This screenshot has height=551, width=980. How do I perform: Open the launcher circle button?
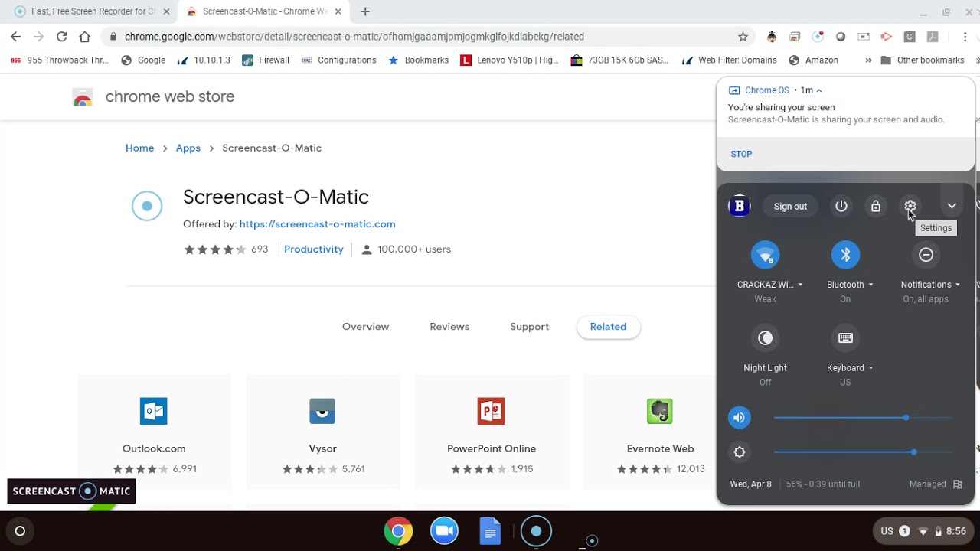pyautogui.click(x=20, y=531)
